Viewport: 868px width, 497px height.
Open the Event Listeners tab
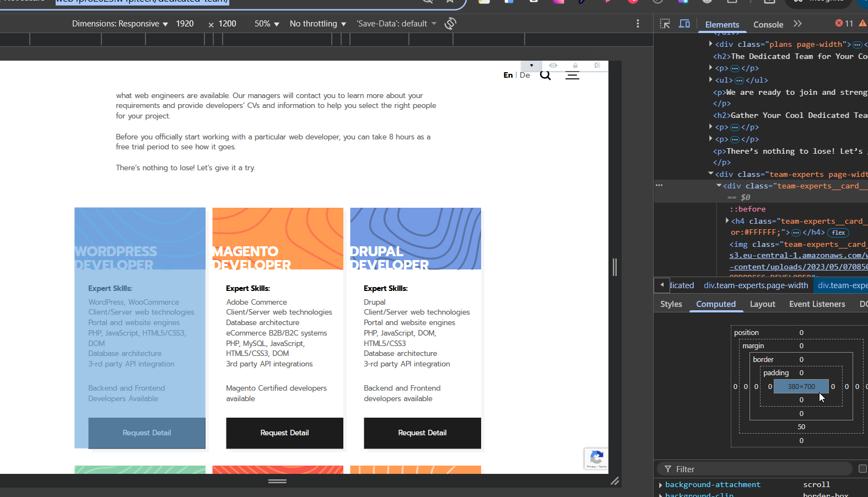(x=817, y=304)
